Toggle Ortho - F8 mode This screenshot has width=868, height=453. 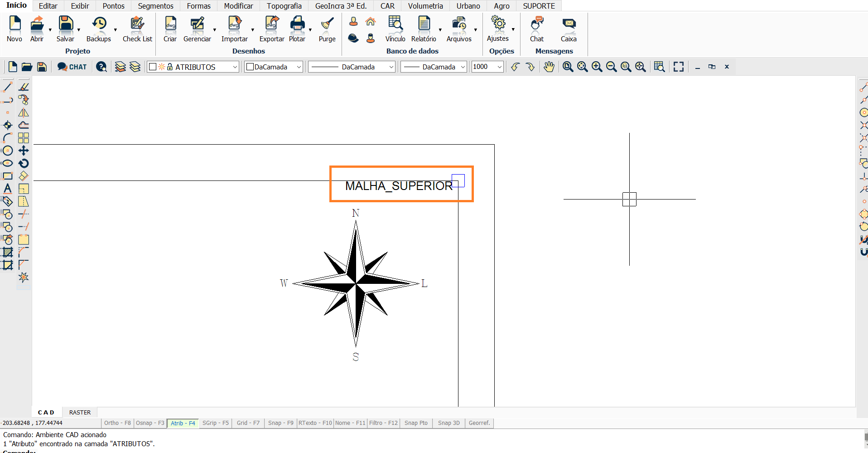117,423
